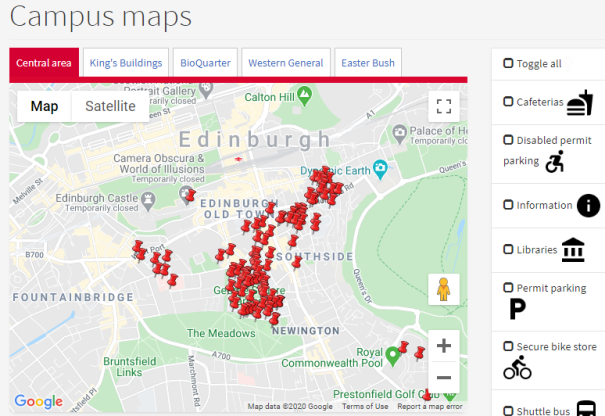The height and width of the screenshot is (416, 605).
Task: Select the Map view button
Action: point(44,106)
